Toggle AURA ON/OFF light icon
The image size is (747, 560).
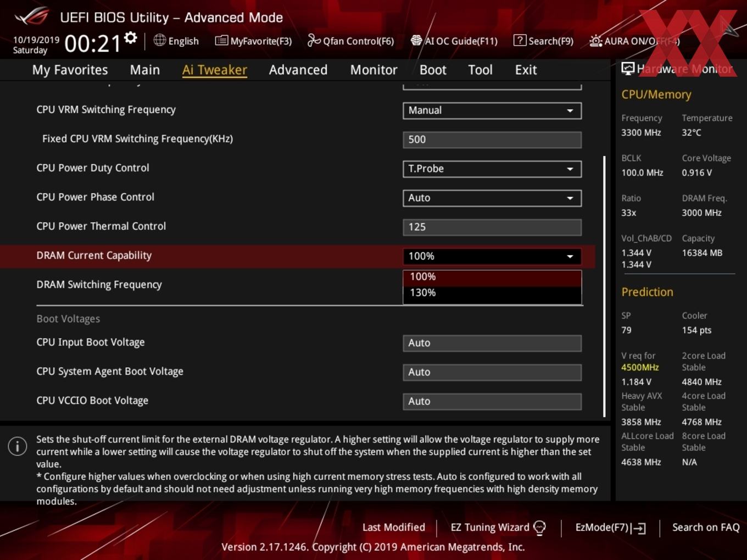pyautogui.click(x=595, y=41)
